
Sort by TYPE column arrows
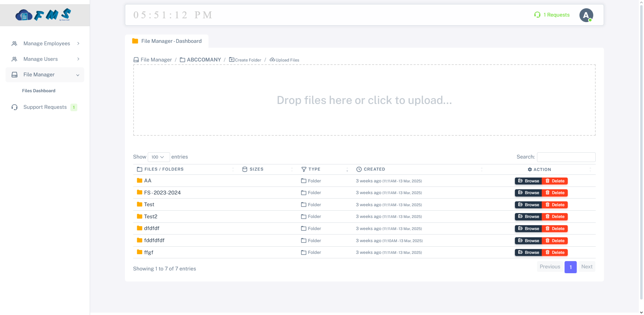[347, 170]
